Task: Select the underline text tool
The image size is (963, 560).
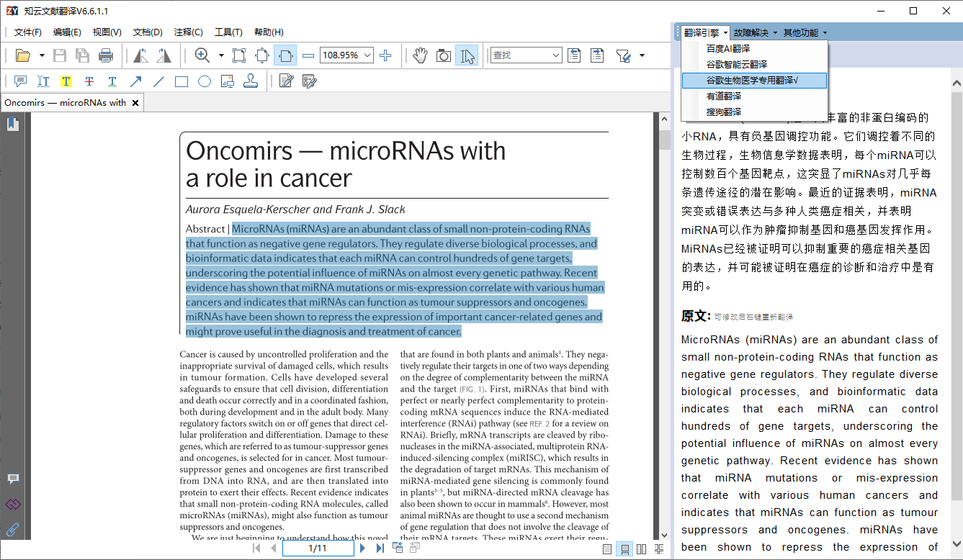Action: (x=112, y=81)
